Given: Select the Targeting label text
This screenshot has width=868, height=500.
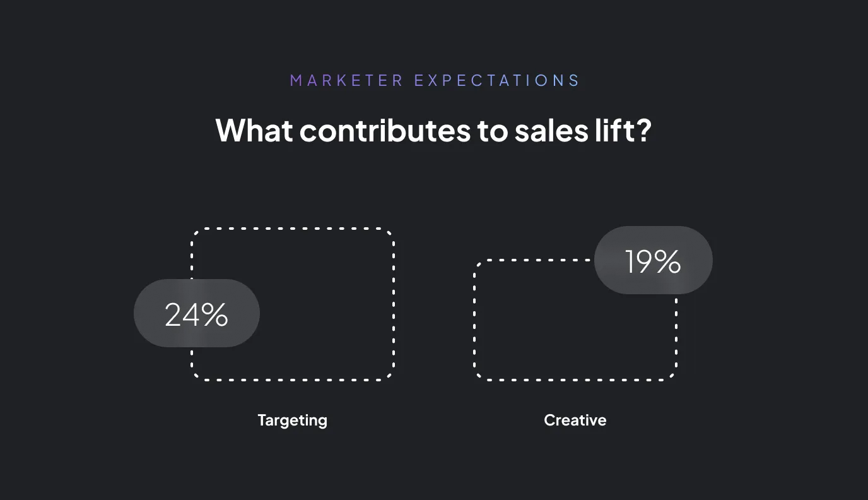Looking at the screenshot, I should (x=293, y=420).
